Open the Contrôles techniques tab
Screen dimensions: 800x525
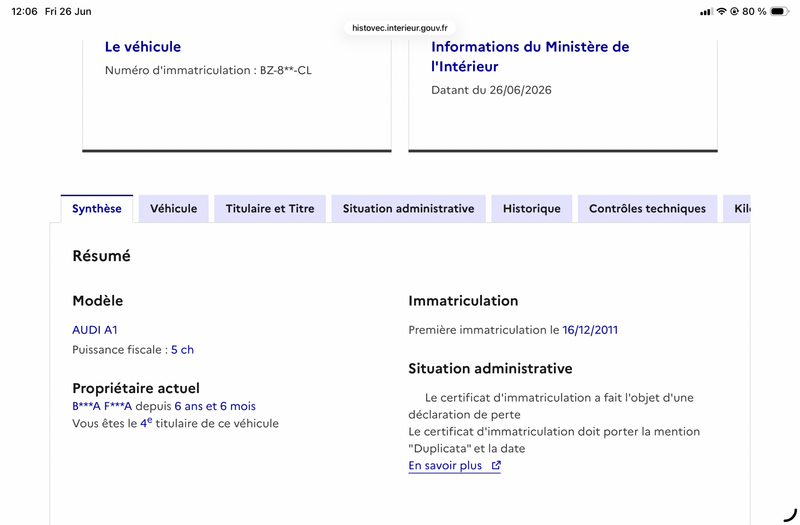pyautogui.click(x=647, y=209)
